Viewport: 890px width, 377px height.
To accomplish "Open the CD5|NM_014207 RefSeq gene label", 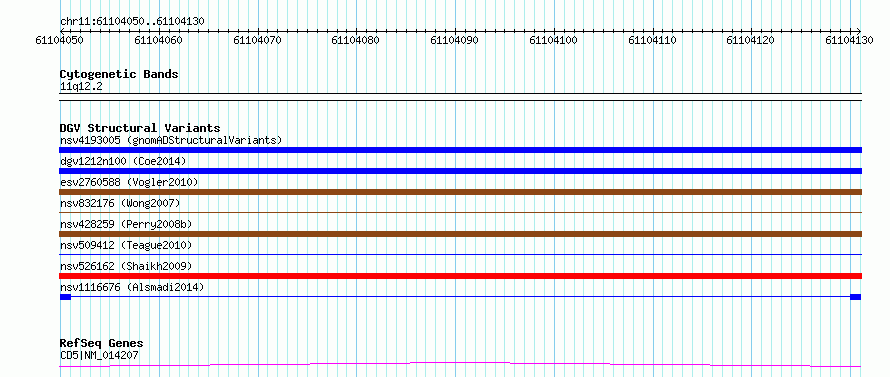I will click(x=99, y=356).
